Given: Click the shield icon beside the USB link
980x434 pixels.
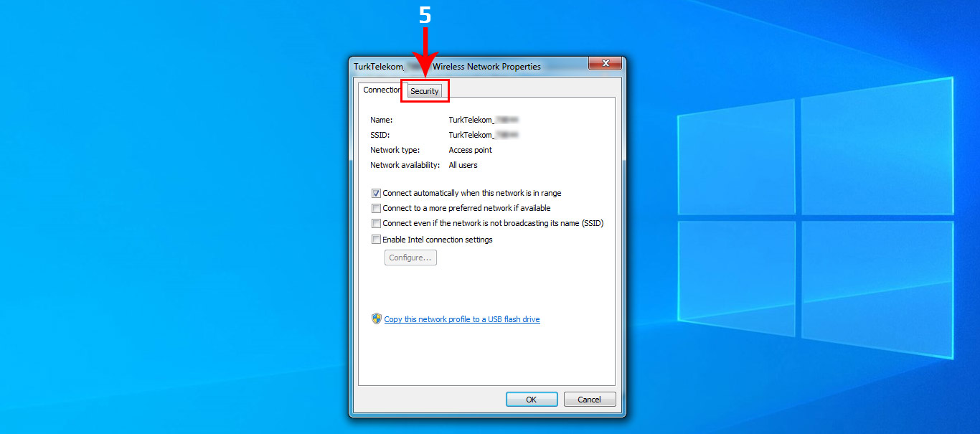Looking at the screenshot, I should coord(377,319).
